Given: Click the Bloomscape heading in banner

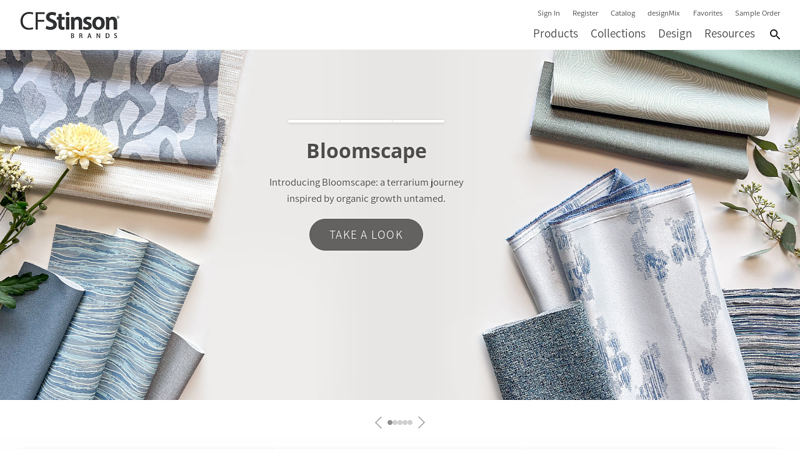Looking at the screenshot, I should tap(366, 151).
